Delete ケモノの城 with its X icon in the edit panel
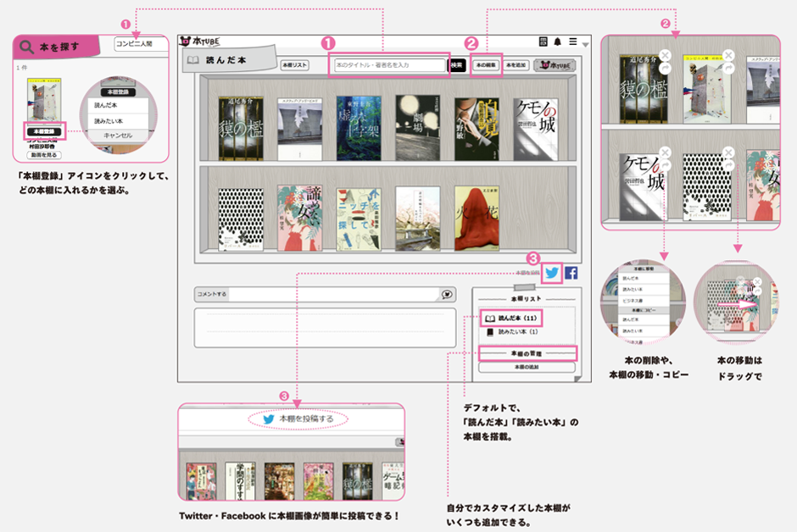 [x=665, y=152]
